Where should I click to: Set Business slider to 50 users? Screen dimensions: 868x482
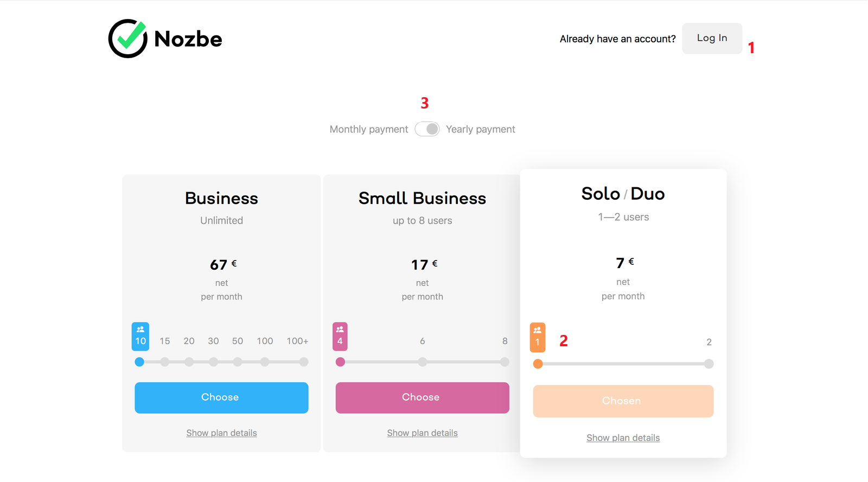[238, 362]
